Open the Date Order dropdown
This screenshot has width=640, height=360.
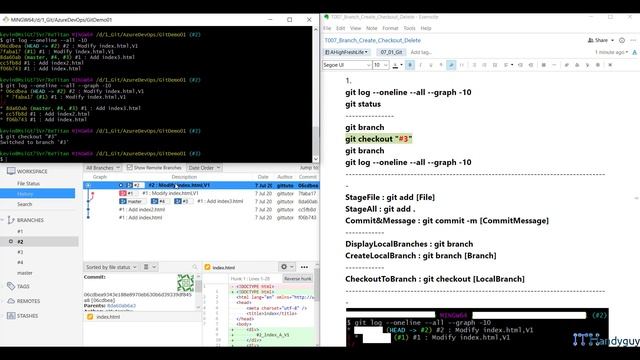[204, 168]
